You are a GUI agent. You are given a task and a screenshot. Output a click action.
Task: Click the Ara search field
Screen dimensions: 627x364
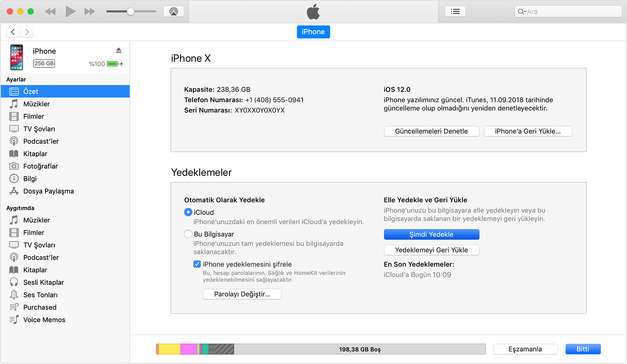568,12
